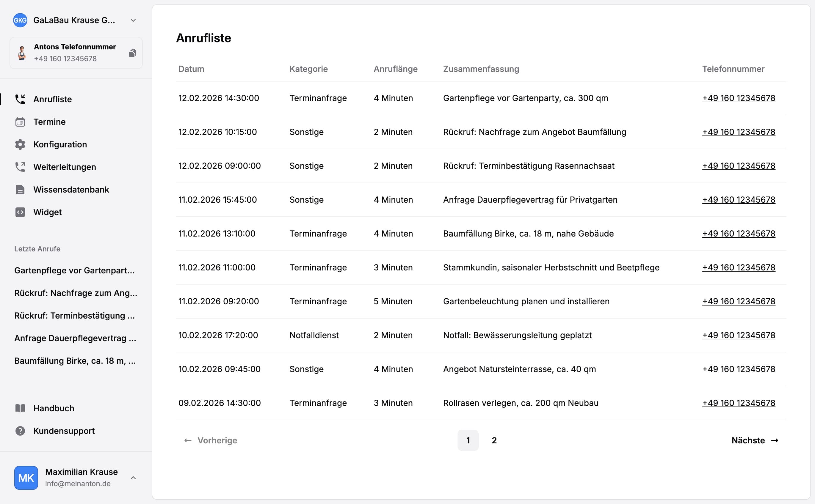Open the Termine calendar icon
Image resolution: width=815 pixels, height=504 pixels.
click(x=20, y=122)
